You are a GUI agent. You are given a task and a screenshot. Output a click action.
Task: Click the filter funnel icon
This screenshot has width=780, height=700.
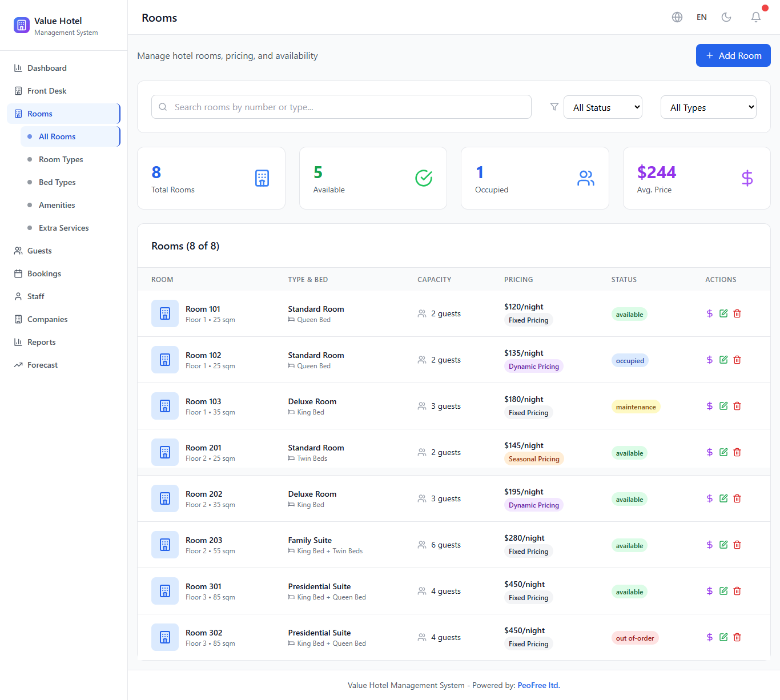click(x=554, y=107)
